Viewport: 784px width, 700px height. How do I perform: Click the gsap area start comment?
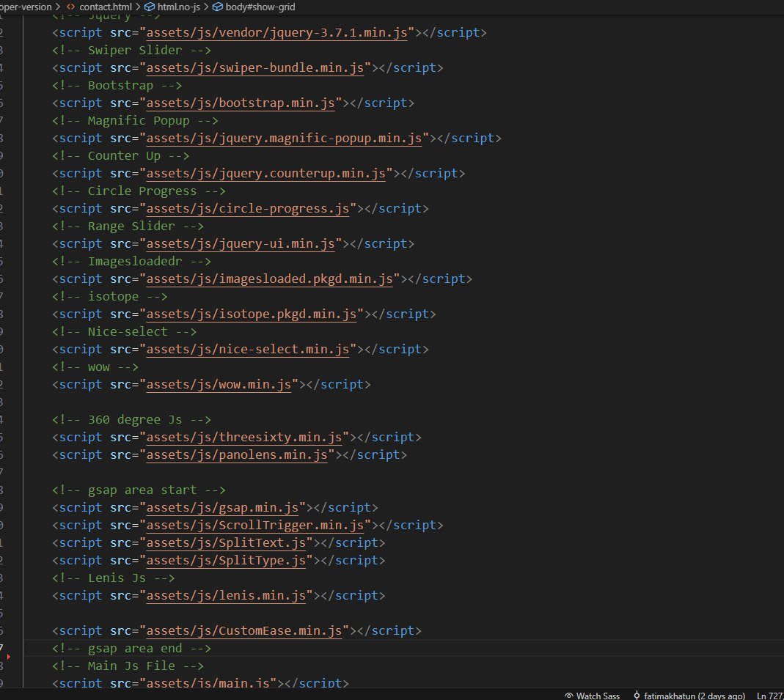(139, 490)
